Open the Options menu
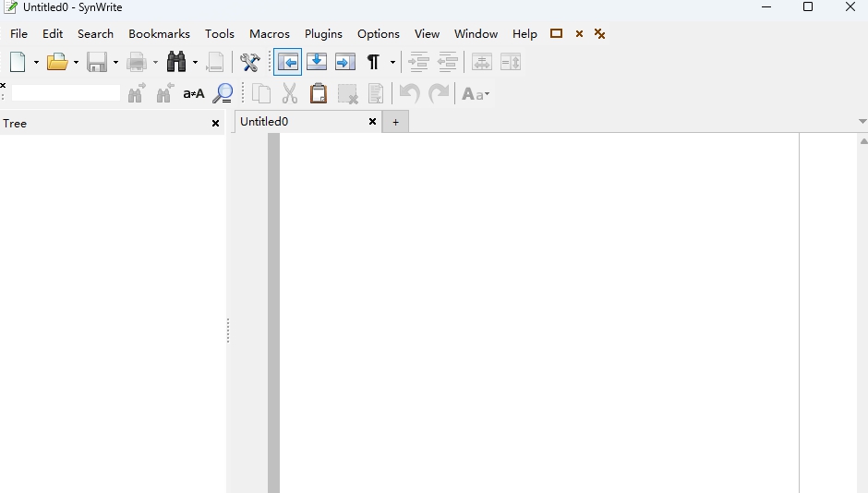The image size is (868, 493). click(x=378, y=34)
